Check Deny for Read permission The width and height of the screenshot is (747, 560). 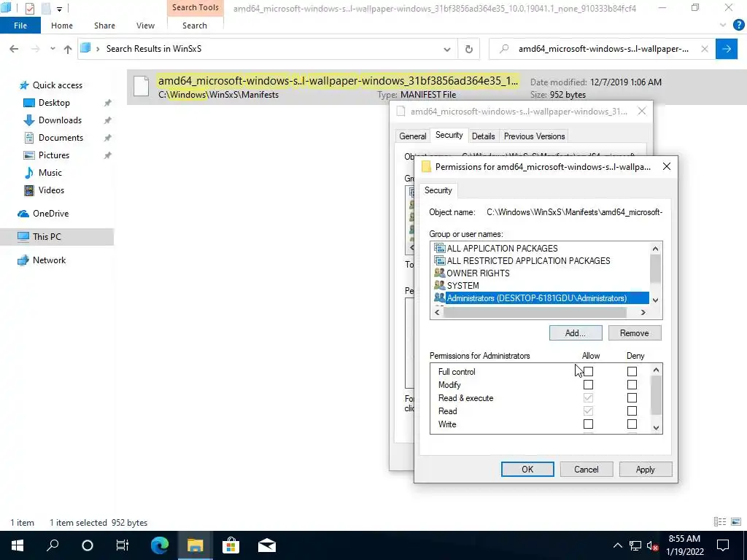pos(632,411)
